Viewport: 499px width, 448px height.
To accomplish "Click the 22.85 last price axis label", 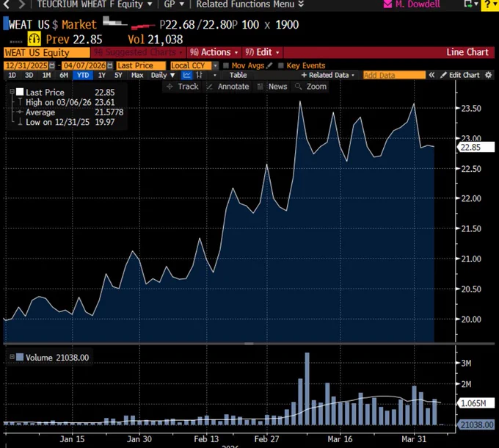I will click(476, 148).
